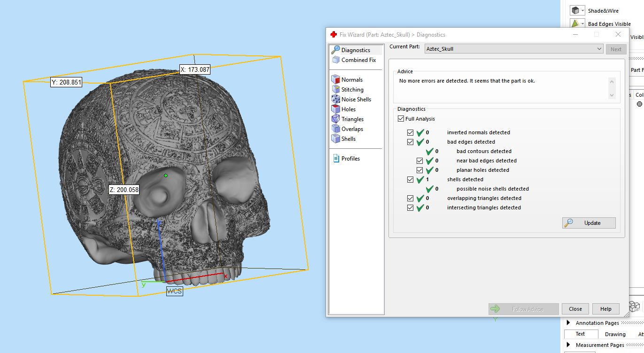Toggle the inverted normals detected checkbox
644x353 pixels.
click(410, 133)
